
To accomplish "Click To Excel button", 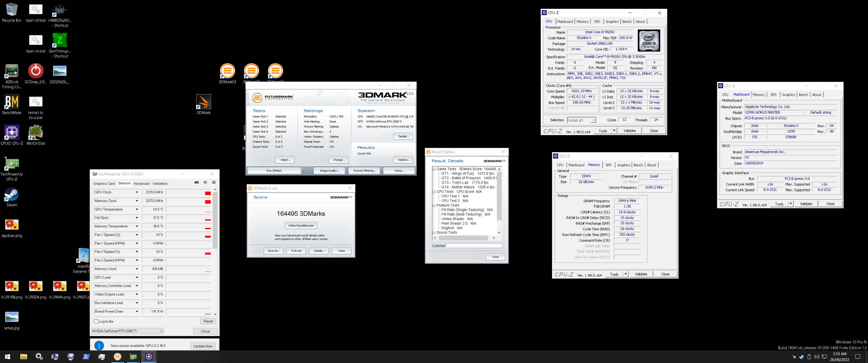I will (x=296, y=251).
